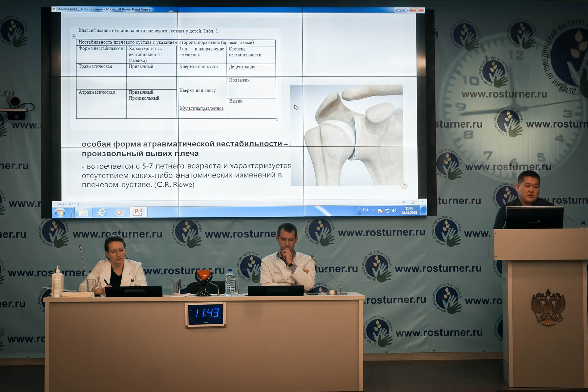This screenshot has height=392, width=588.
Task: Minimize the PowerPoint Viewer window
Action: coord(399,10)
